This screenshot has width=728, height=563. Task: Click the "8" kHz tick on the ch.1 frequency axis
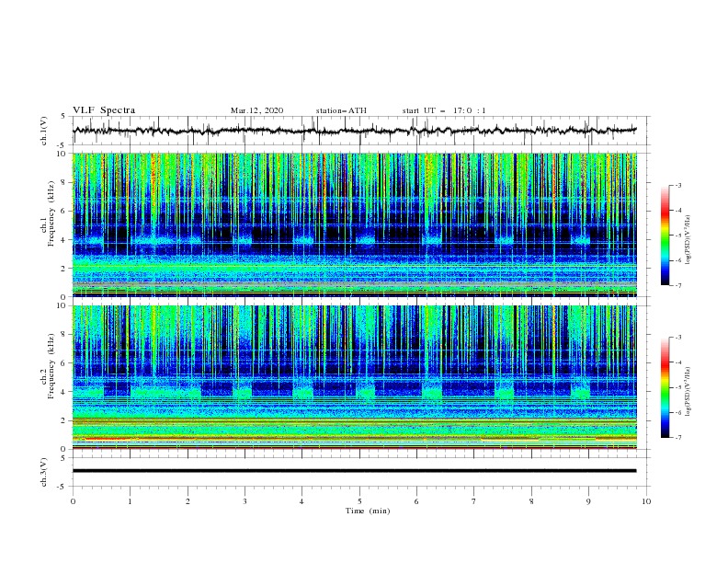[65, 182]
